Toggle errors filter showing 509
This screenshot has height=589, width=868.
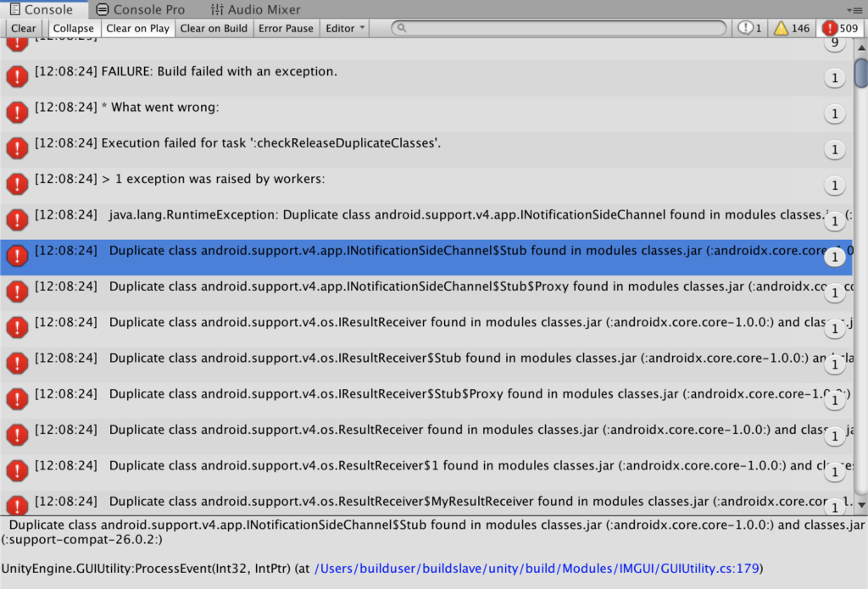pos(840,28)
